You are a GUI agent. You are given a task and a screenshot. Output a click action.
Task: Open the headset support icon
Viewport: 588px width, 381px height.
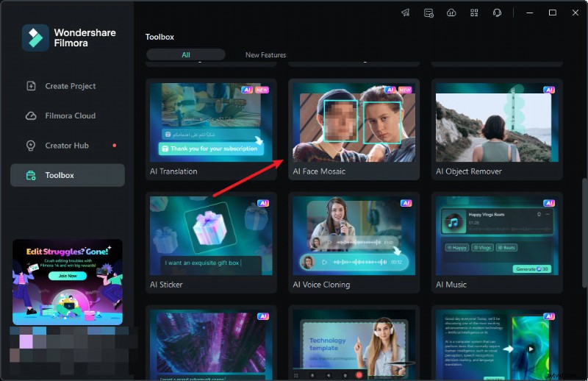pyautogui.click(x=497, y=13)
